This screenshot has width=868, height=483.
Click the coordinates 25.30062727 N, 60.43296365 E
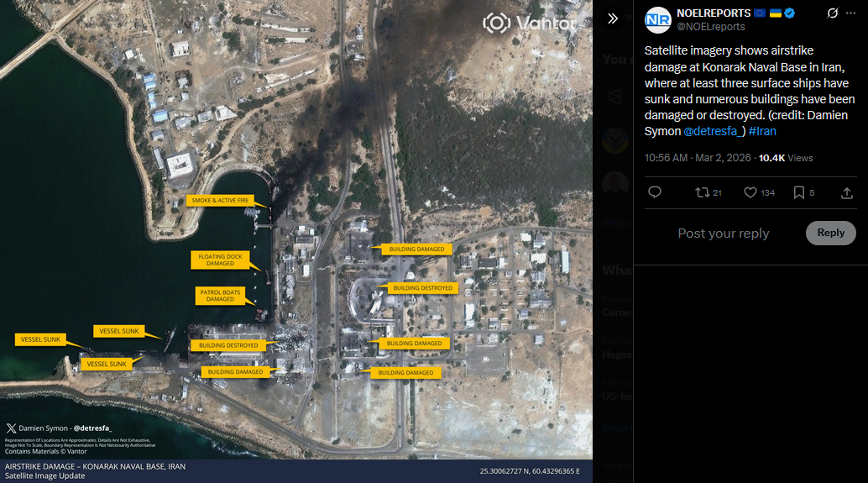(x=530, y=470)
